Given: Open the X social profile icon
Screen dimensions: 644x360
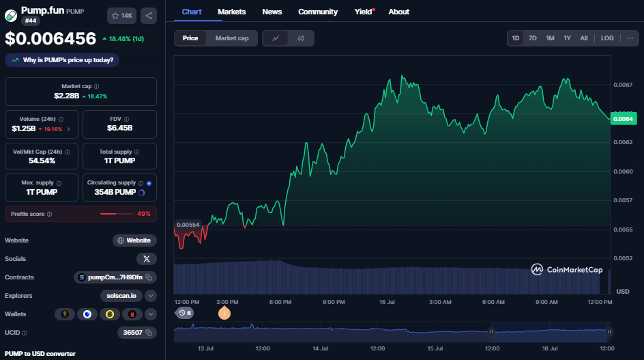Looking at the screenshot, I should [147, 259].
